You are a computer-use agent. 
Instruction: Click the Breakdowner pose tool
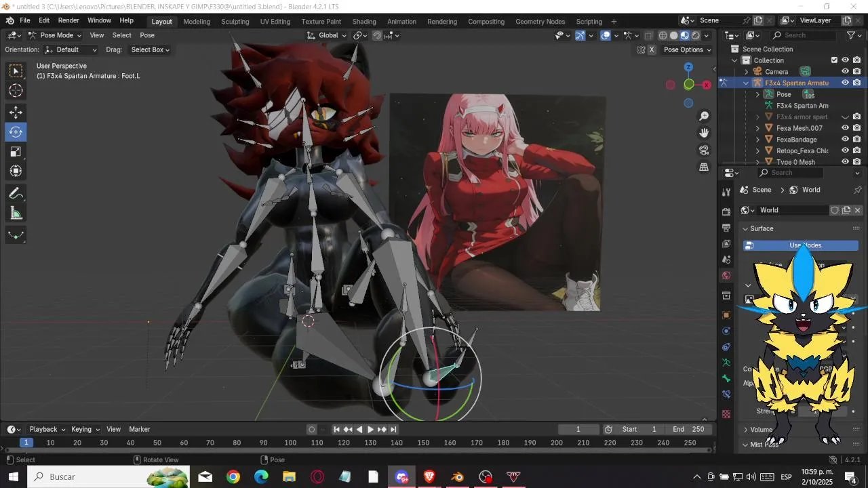pyautogui.click(x=16, y=235)
